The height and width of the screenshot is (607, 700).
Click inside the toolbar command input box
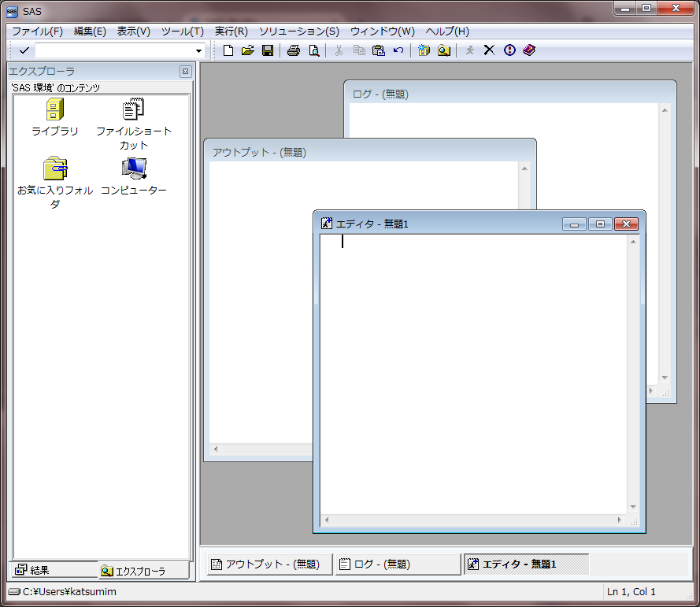[x=115, y=51]
